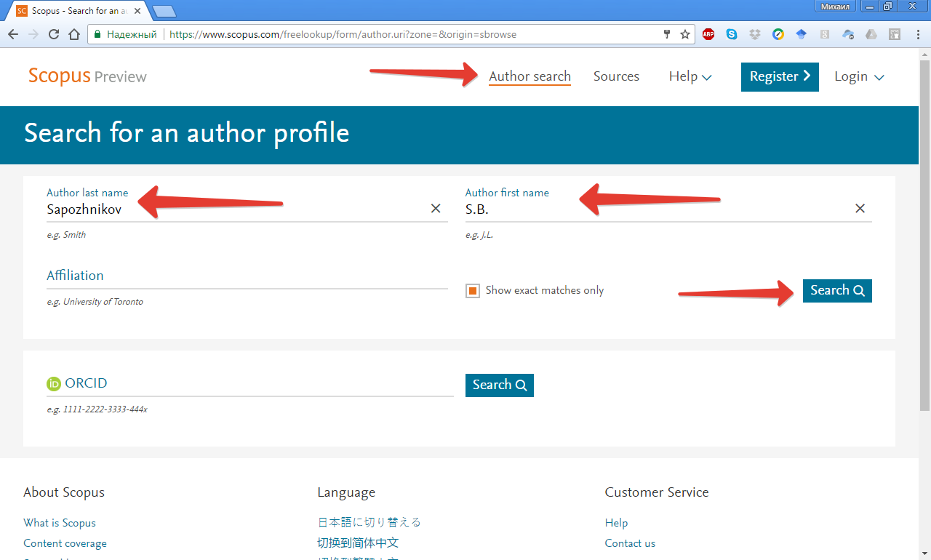Clear the Author first name field
The height and width of the screenshot is (560, 931).
tap(860, 209)
